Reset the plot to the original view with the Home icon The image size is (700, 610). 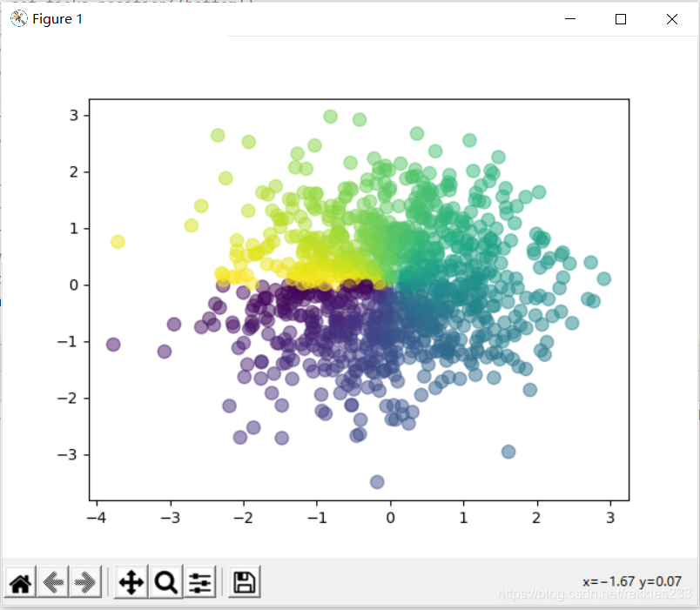coord(21,582)
